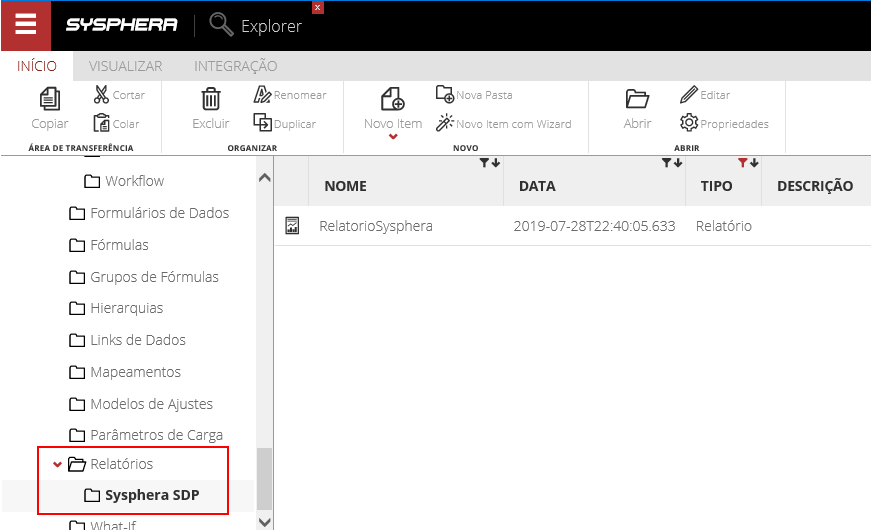Click the tree scrollbar down arrow
Image resolution: width=871 pixels, height=532 pixels.
tap(265, 523)
